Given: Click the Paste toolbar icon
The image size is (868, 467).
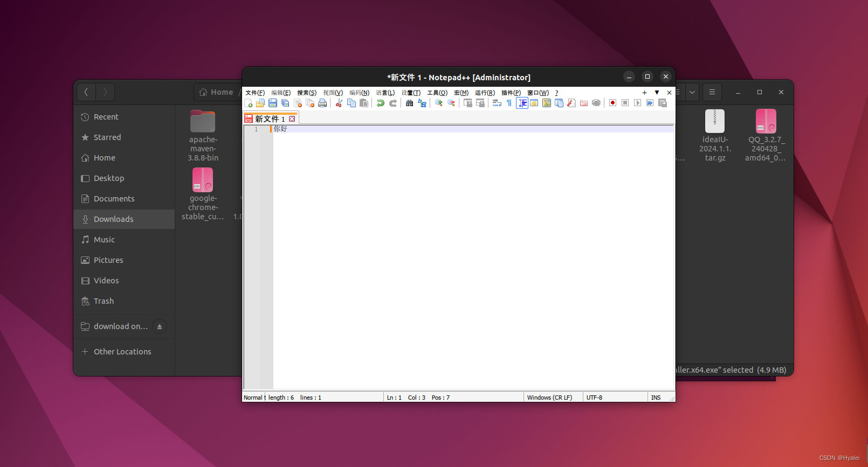Looking at the screenshot, I should [364, 103].
